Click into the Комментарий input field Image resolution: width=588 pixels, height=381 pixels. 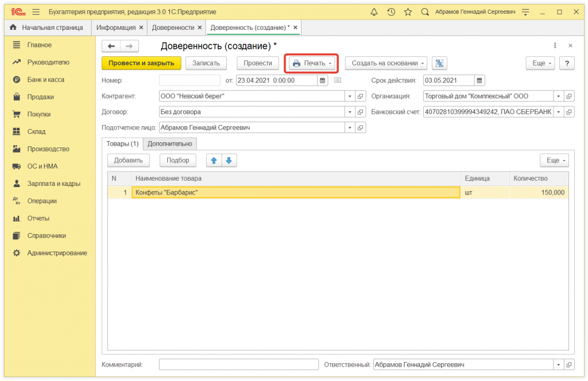click(x=238, y=364)
